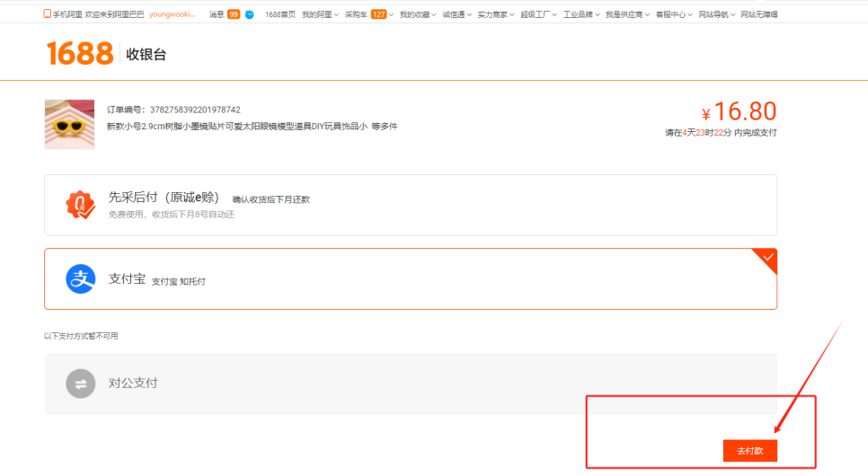Open the youngwooki... account link
Viewport: 868px width, 476px height.
point(173,14)
